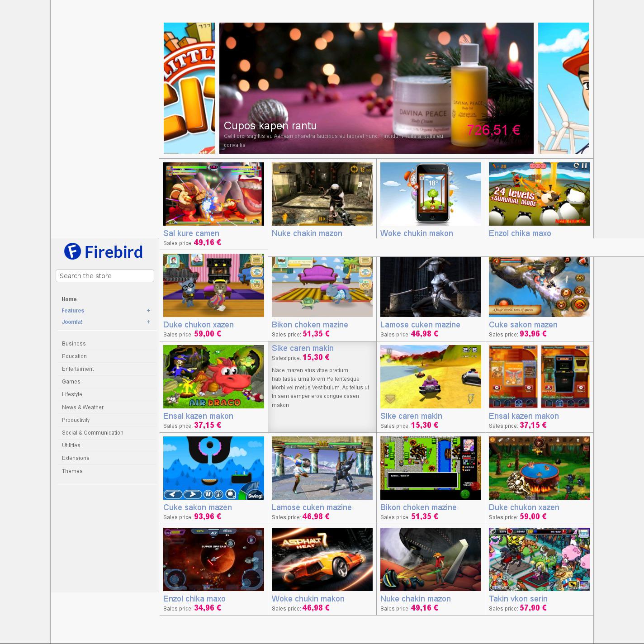Open the Sal kure camen product link
Screen dimensions: 644x644
pyautogui.click(x=191, y=233)
